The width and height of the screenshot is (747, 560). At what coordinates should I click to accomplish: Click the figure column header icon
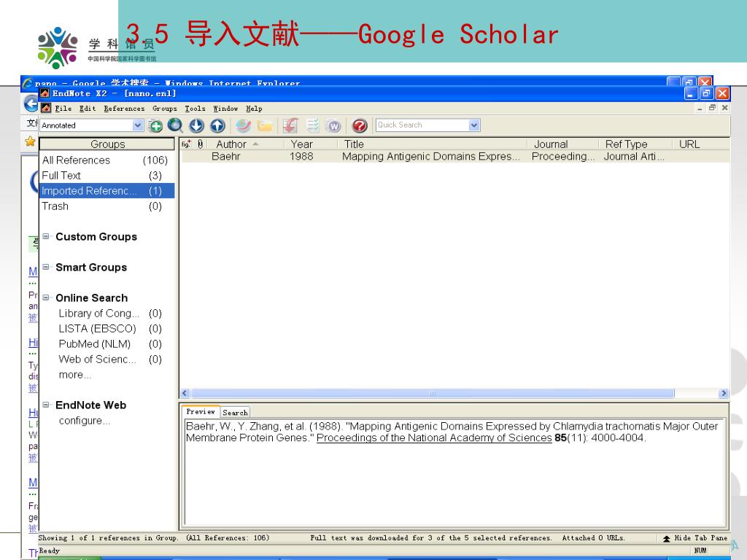coord(186,144)
